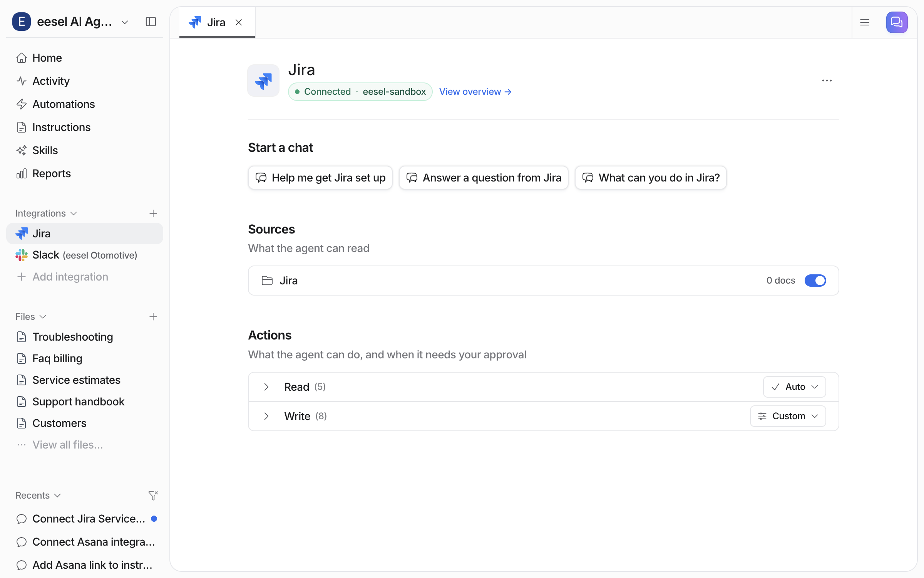
Task: Open Instructions in the sidebar
Action: pos(85,127)
